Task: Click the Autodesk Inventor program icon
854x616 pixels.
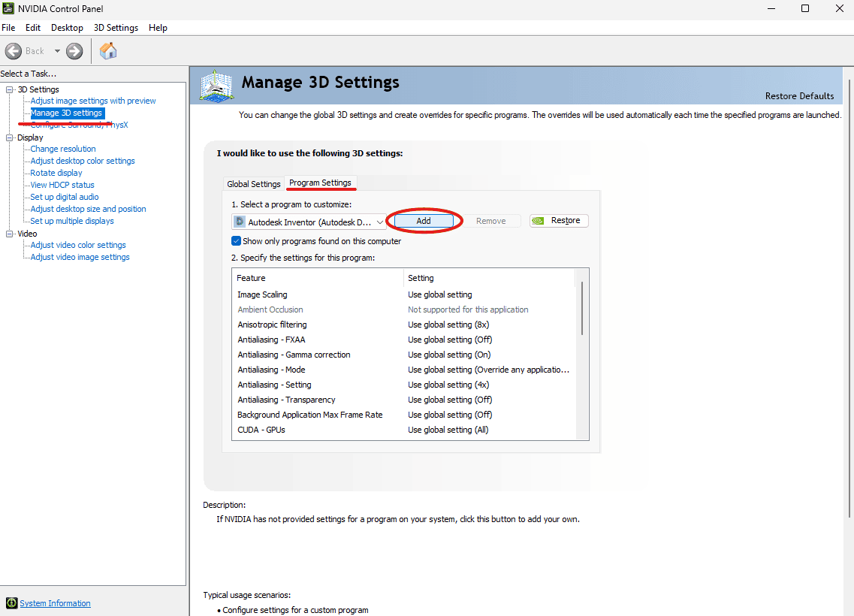Action: (x=240, y=222)
